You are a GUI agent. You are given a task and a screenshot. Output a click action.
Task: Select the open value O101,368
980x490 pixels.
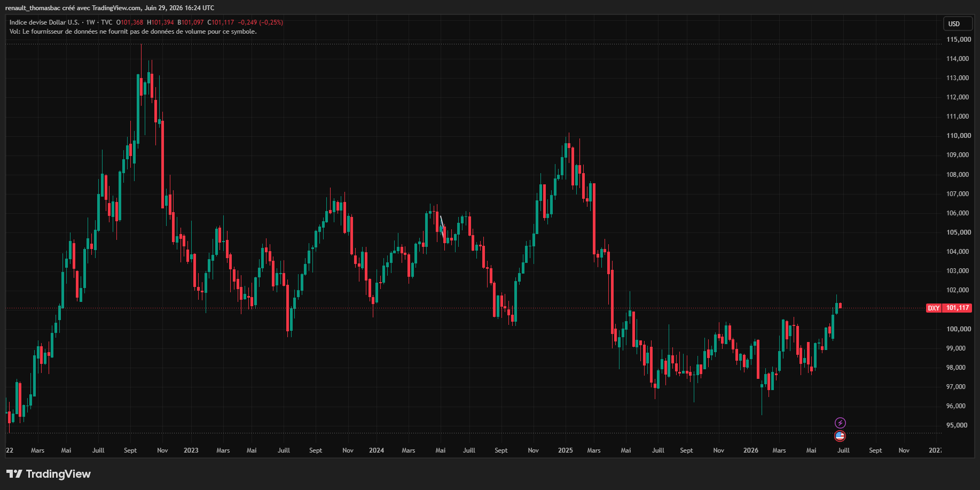point(130,22)
